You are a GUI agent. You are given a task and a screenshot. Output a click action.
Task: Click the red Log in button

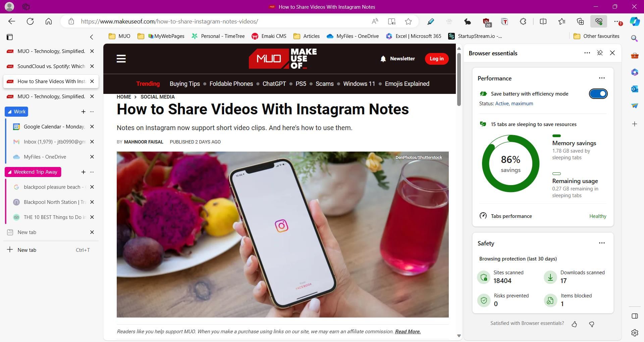pos(436,59)
